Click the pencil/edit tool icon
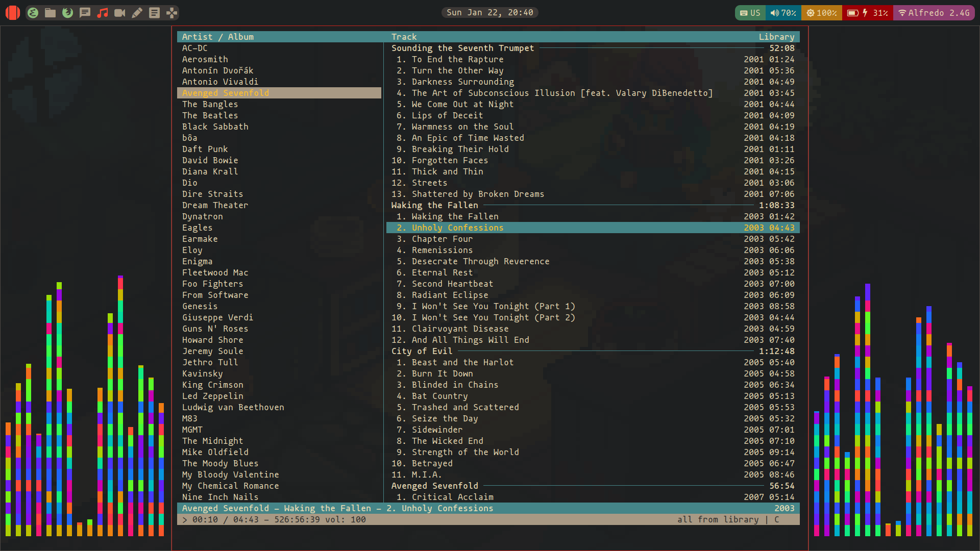Image resolution: width=980 pixels, height=551 pixels. tap(137, 12)
